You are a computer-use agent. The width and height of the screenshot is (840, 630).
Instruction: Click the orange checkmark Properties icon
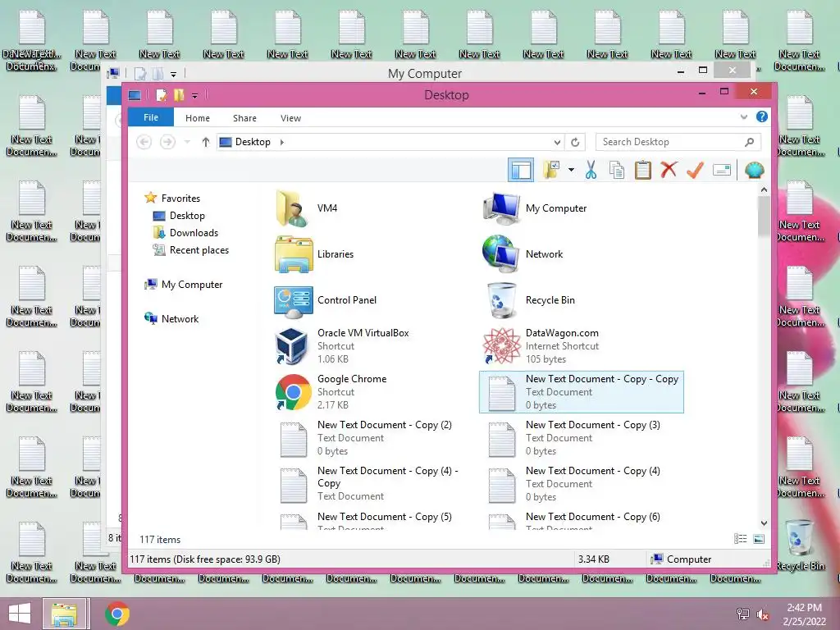[x=695, y=171]
